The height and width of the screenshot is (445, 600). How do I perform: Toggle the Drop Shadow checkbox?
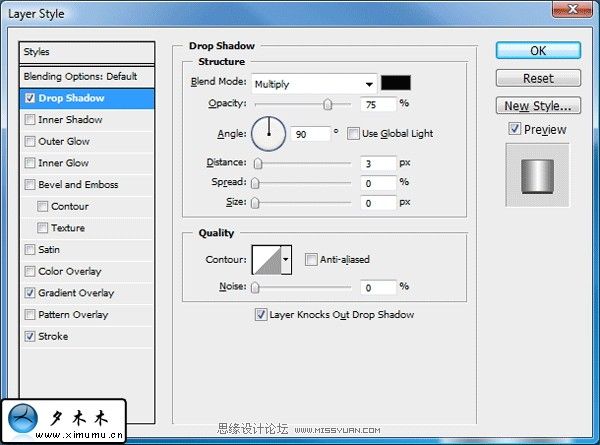pyautogui.click(x=30, y=98)
